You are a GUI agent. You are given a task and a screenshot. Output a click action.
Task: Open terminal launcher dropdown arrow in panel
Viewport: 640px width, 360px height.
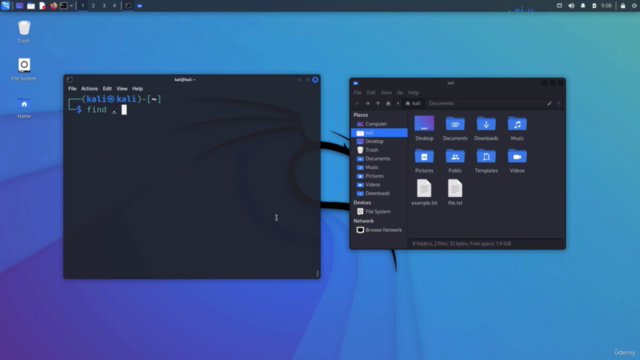[x=71, y=6]
